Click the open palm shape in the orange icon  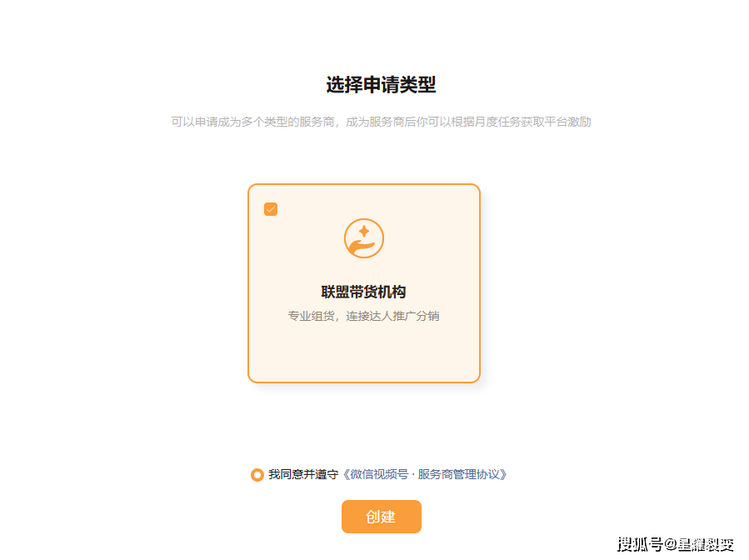coord(361,248)
